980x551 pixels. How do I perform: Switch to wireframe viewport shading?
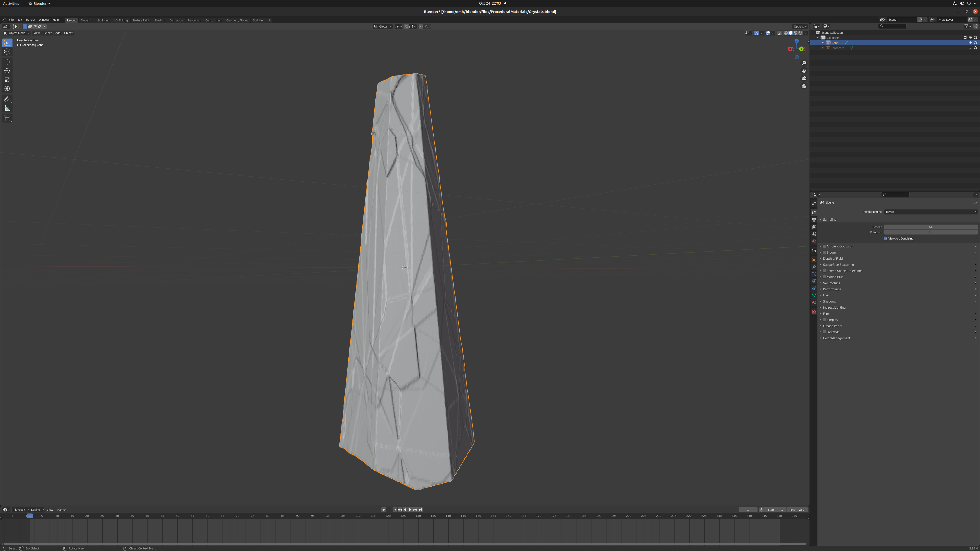pos(786,33)
